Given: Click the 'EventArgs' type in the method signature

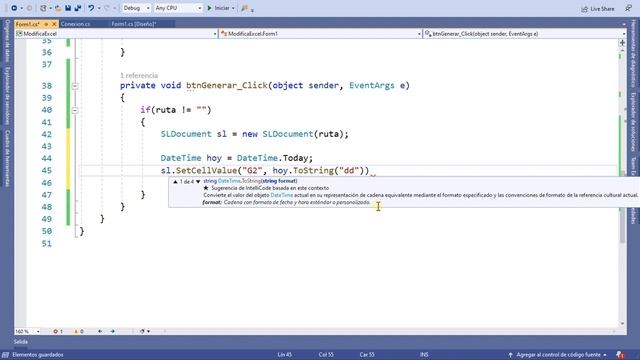Looking at the screenshot, I should 371,86.
